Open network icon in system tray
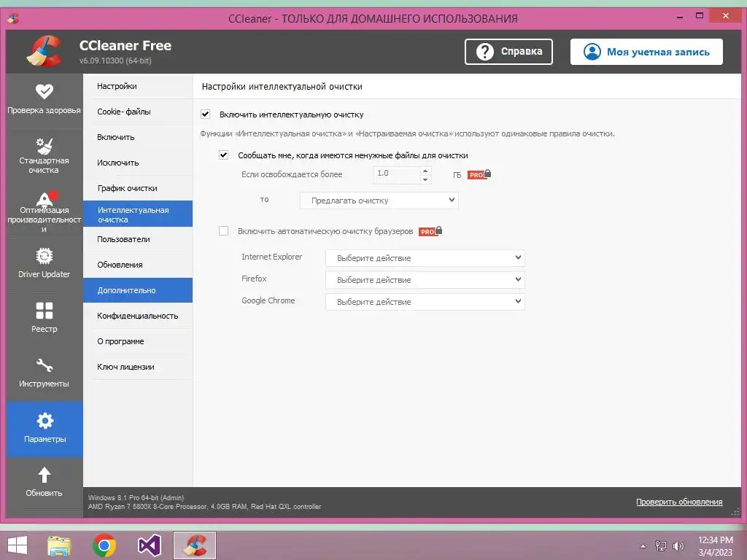The image size is (747, 560). pos(661,545)
